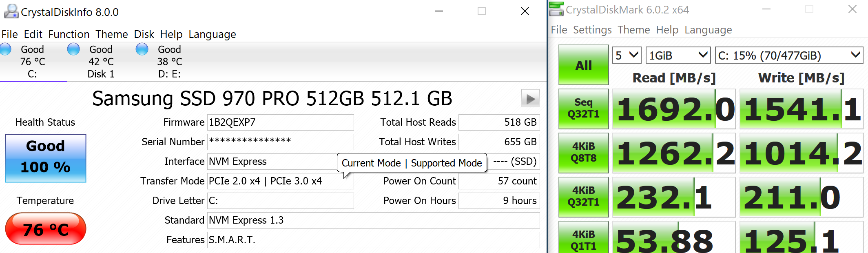Select the D: E: drive tab showing 38 °C
868x253 pixels.
coord(169,62)
